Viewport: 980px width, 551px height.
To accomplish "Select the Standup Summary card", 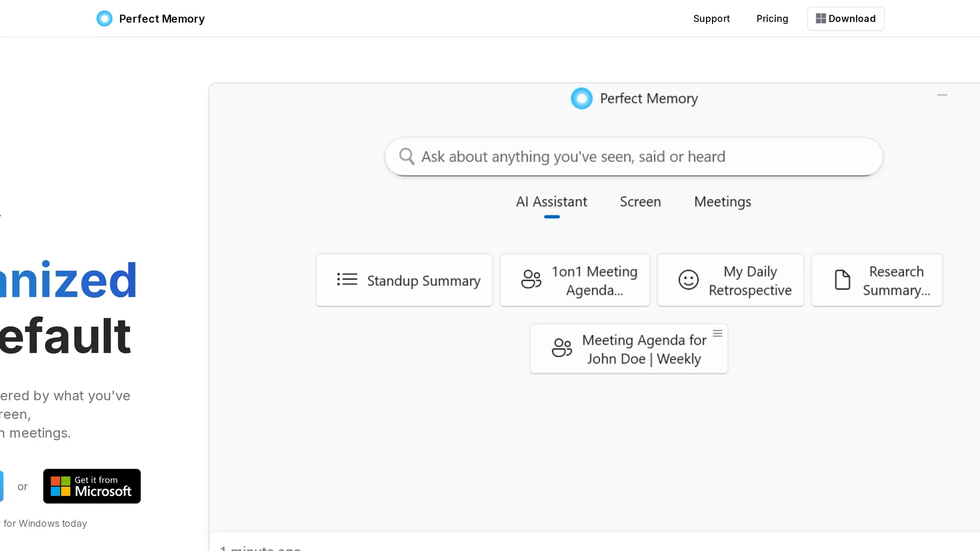I will [x=404, y=280].
